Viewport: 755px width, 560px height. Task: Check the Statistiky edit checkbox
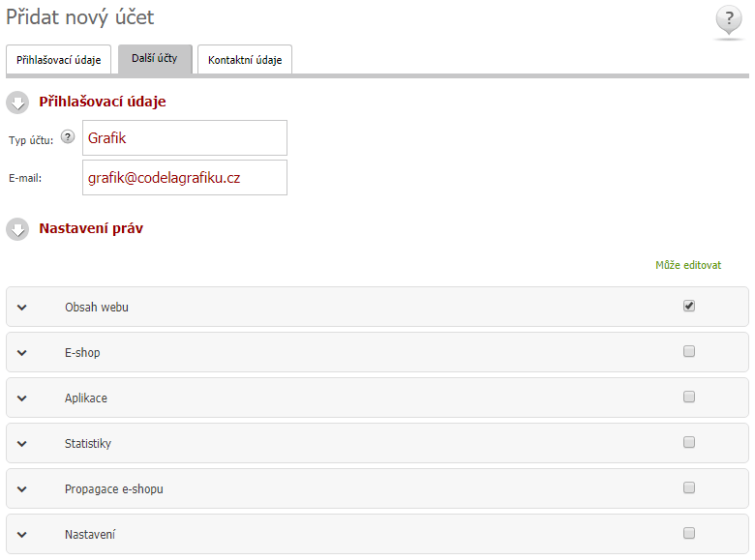tap(689, 442)
